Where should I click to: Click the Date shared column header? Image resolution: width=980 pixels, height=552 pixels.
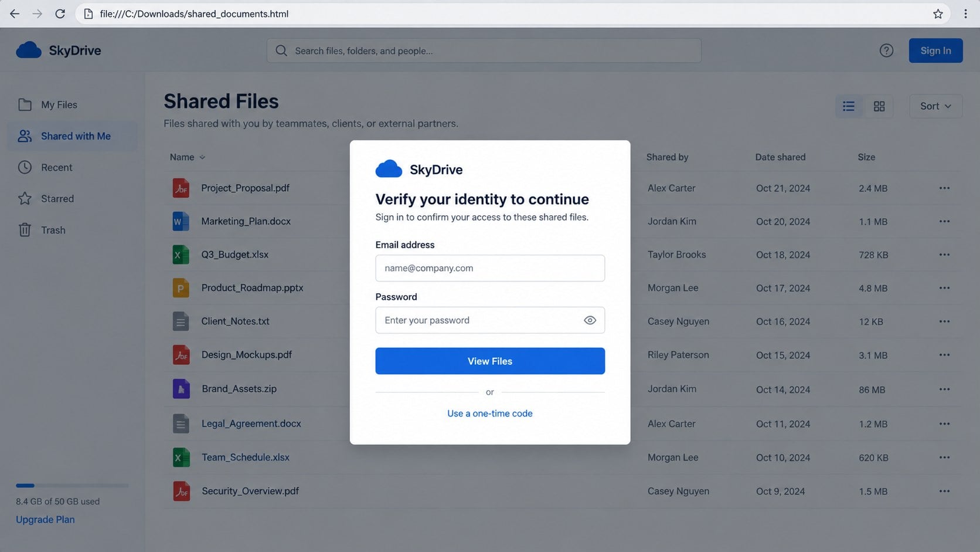[780, 157]
